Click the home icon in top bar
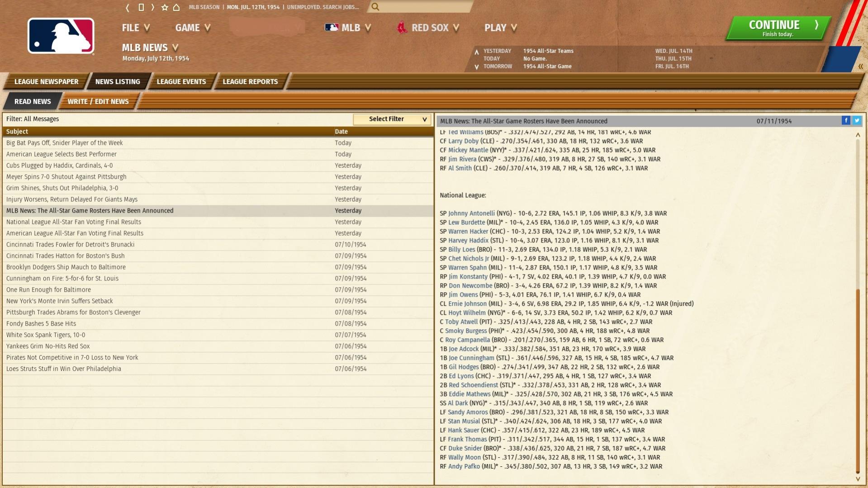This screenshot has height=488, width=868. pos(176,7)
